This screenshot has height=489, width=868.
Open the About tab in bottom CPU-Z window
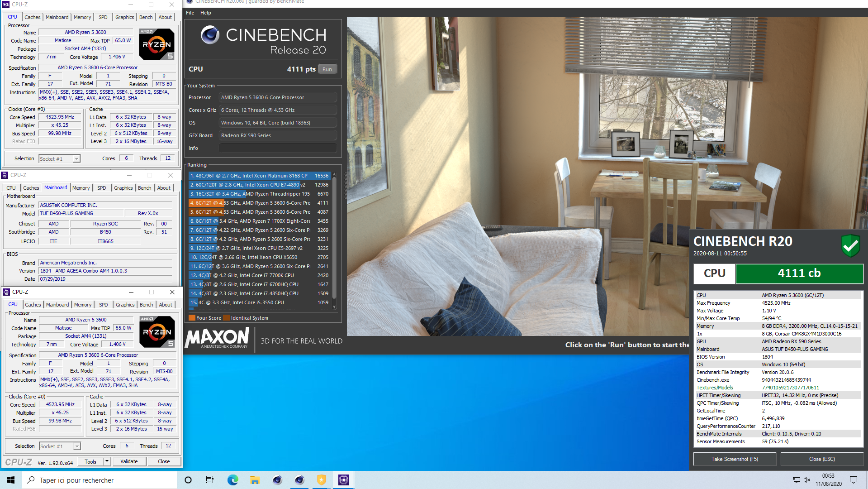[x=166, y=305]
